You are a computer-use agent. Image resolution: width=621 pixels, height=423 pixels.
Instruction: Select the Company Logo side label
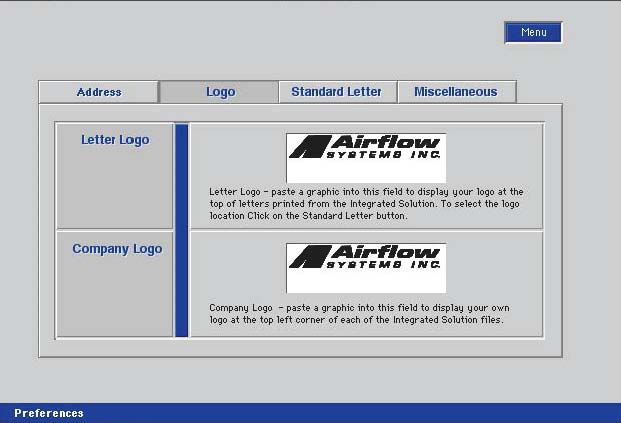117,249
